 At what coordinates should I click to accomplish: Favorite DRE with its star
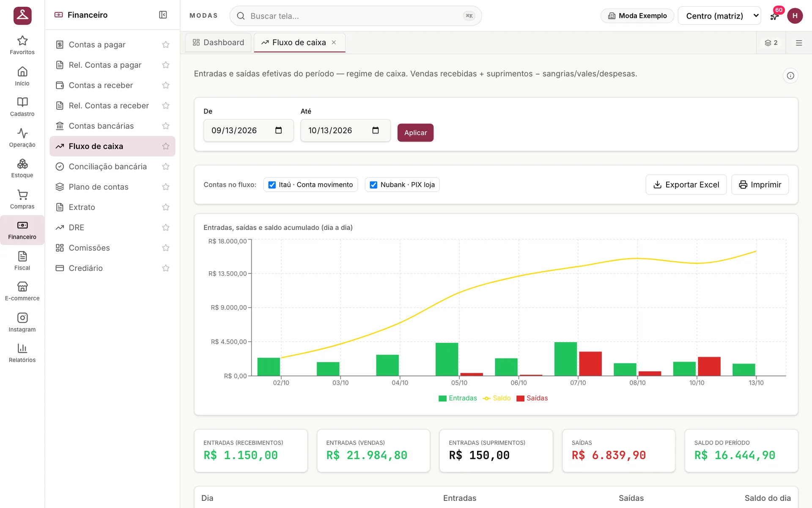(x=166, y=227)
